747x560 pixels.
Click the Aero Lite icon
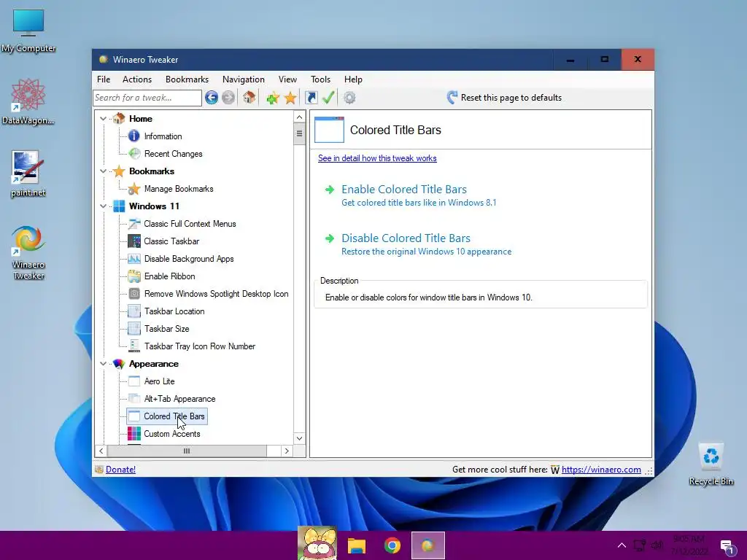(x=134, y=381)
